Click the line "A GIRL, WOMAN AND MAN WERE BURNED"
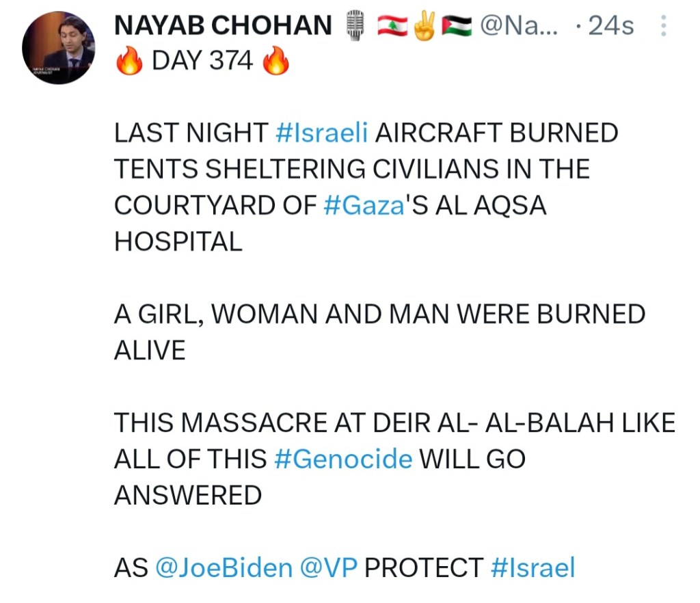The height and width of the screenshot is (603, 700). pyautogui.click(x=379, y=314)
